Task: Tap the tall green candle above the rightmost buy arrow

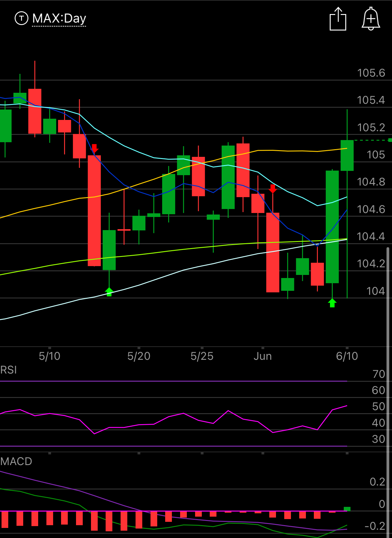Action: [x=332, y=227]
